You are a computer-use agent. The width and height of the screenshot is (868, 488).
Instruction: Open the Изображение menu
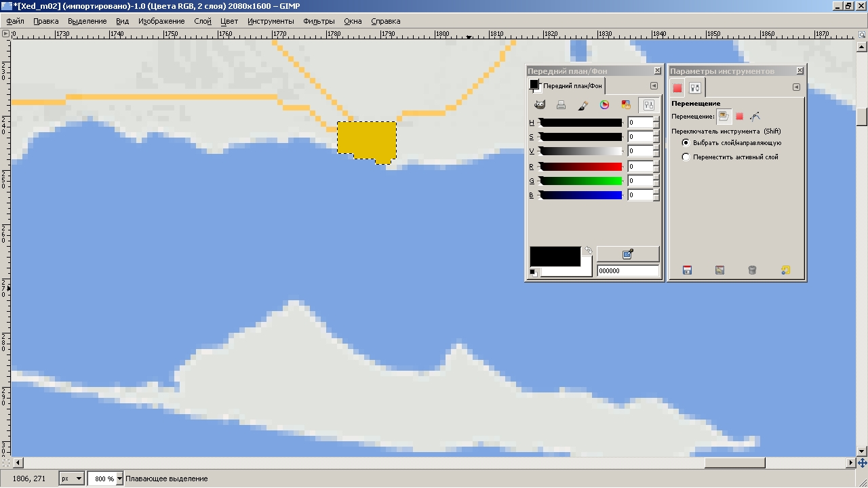(x=161, y=21)
